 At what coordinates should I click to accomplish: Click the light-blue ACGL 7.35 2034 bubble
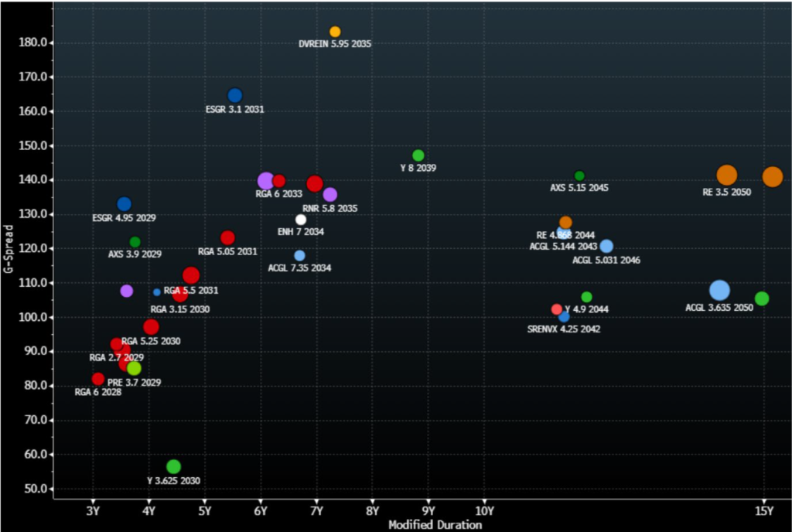pyautogui.click(x=299, y=255)
